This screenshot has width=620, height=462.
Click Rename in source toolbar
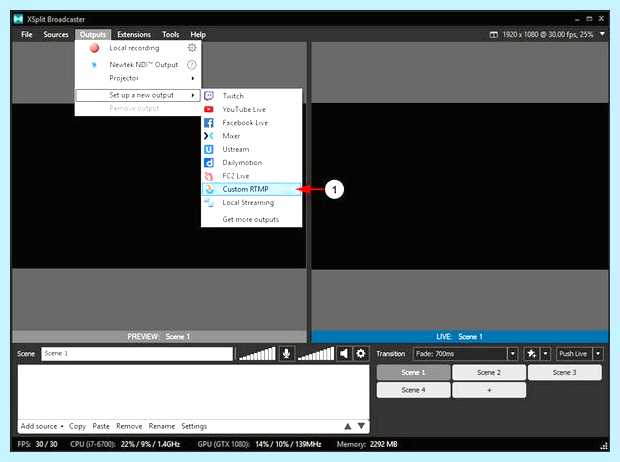coord(162,426)
